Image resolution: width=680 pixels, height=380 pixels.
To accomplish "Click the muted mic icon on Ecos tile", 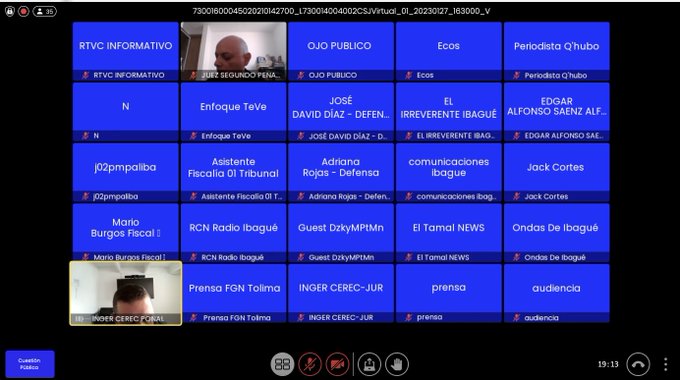I will [x=409, y=75].
